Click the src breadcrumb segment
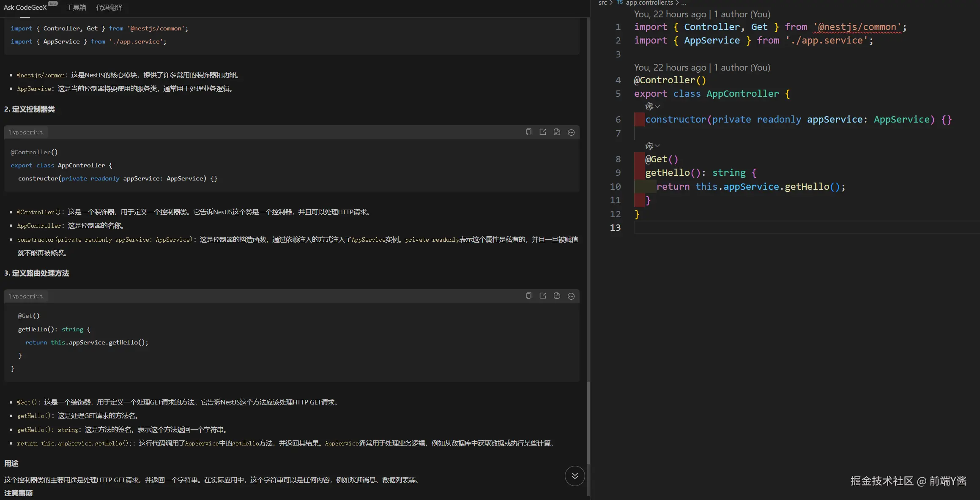This screenshot has width=980, height=500. [x=602, y=3]
